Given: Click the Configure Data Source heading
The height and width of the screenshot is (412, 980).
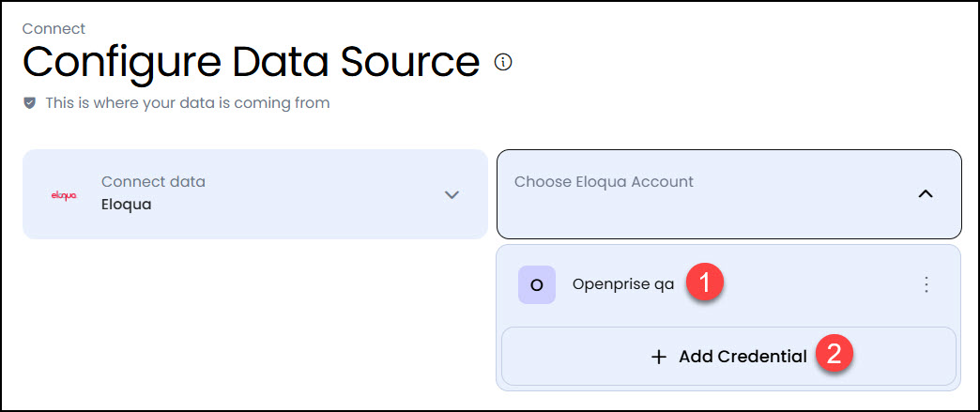Looking at the screenshot, I should pyautogui.click(x=252, y=62).
